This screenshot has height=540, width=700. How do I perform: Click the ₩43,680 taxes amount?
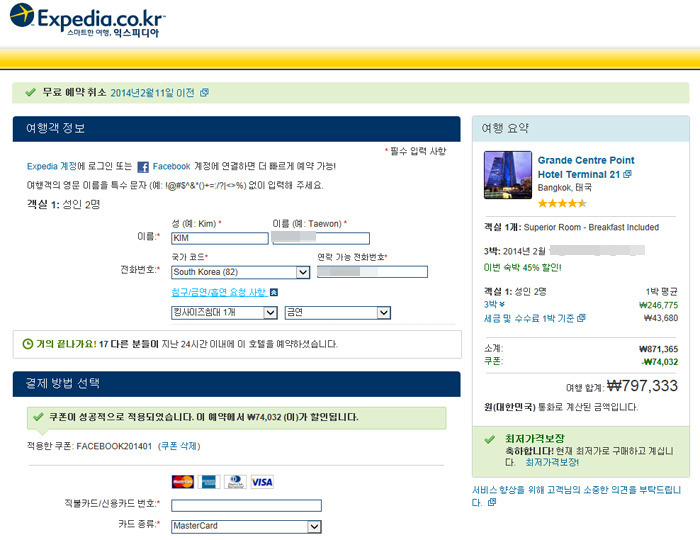[661, 318]
